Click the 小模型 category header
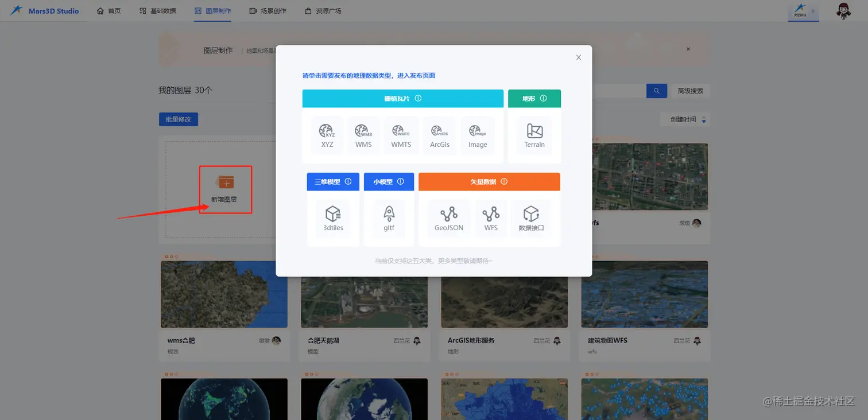 (389, 181)
